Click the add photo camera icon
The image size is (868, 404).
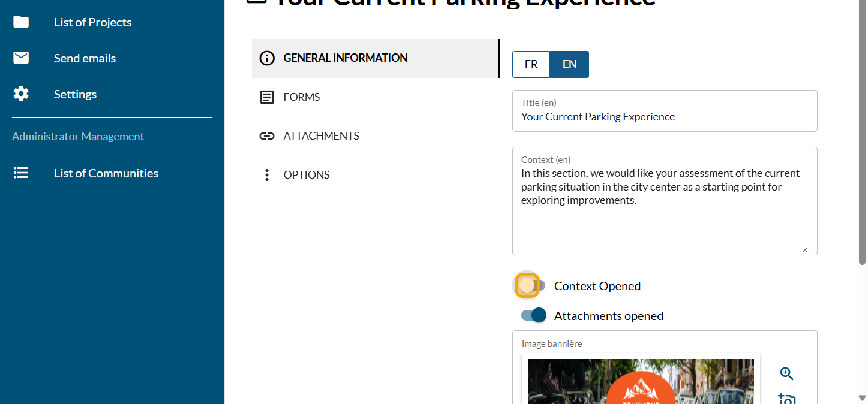[786, 399]
